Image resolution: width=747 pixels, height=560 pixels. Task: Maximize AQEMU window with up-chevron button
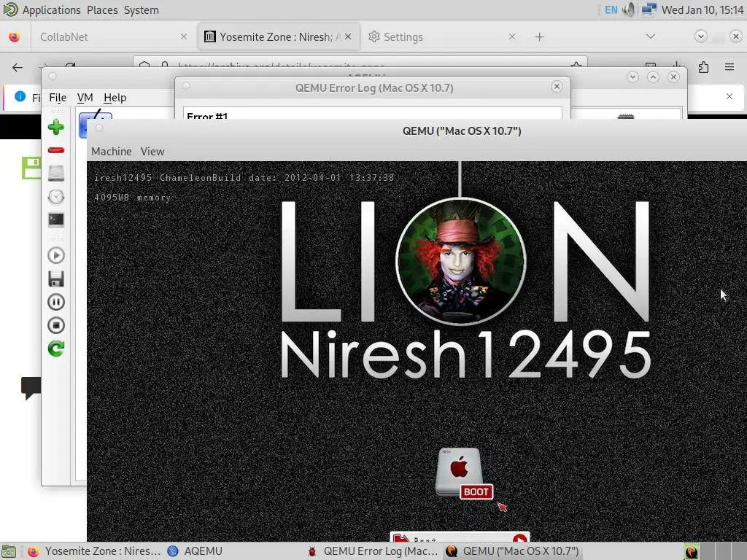[653, 77]
